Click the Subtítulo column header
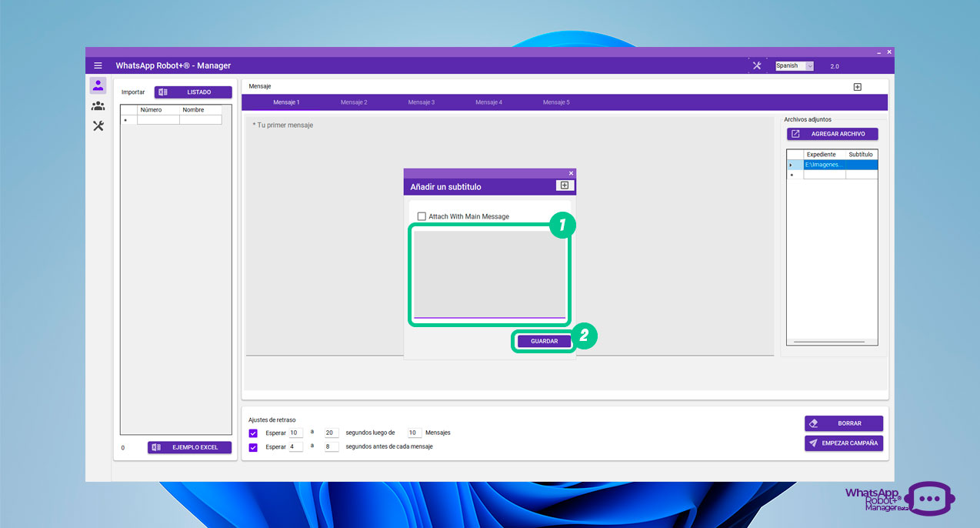Viewport: 980px width, 528px height. tap(862, 155)
